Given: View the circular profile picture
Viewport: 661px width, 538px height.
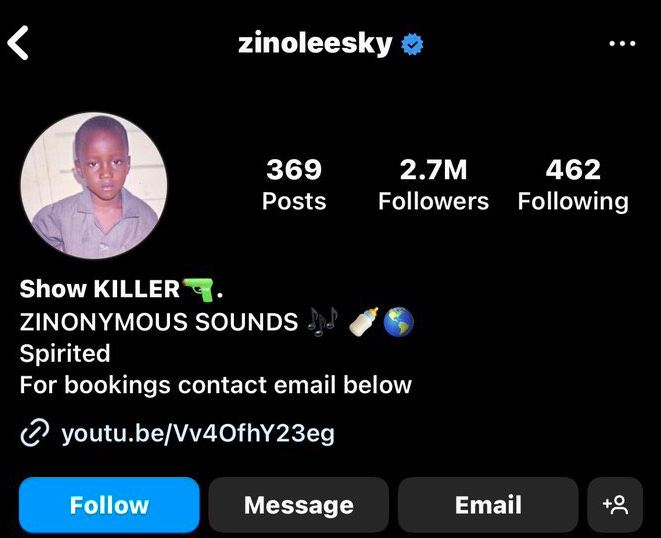Looking at the screenshot, I should 94,186.
